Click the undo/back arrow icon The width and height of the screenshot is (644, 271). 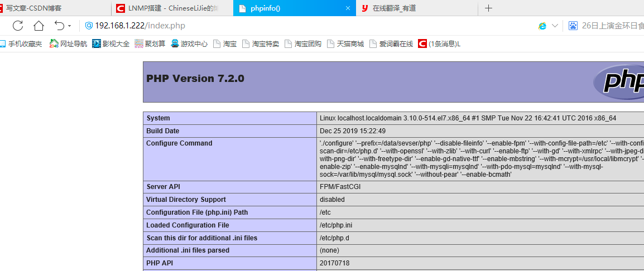pyautogui.click(x=60, y=26)
